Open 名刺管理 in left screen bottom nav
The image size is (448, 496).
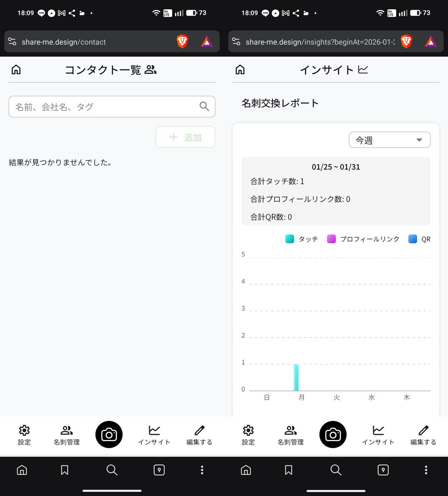click(66, 435)
